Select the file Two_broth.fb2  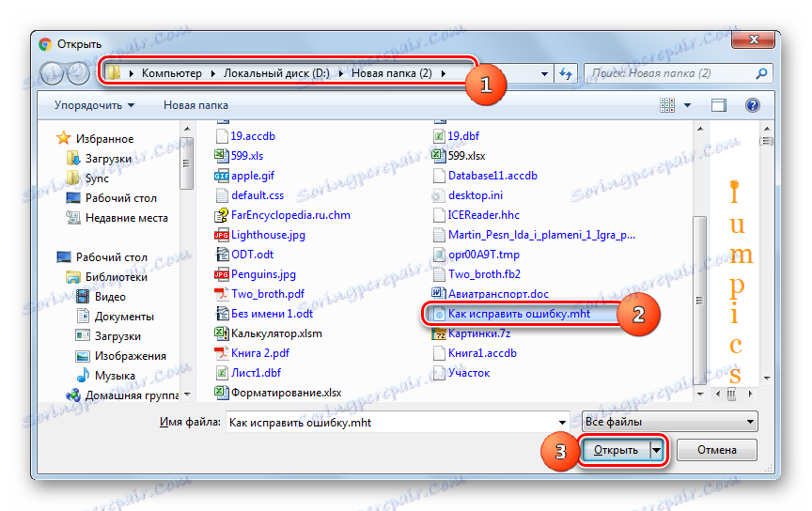484,274
